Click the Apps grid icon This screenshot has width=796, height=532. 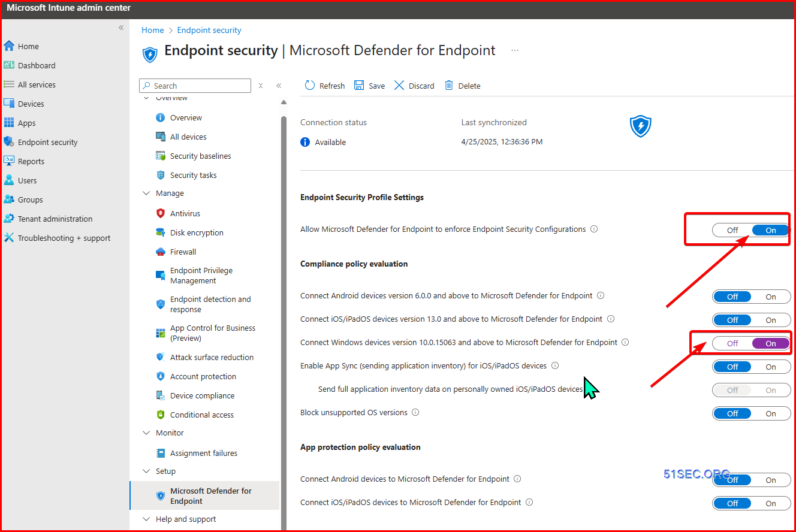pyautogui.click(x=9, y=123)
